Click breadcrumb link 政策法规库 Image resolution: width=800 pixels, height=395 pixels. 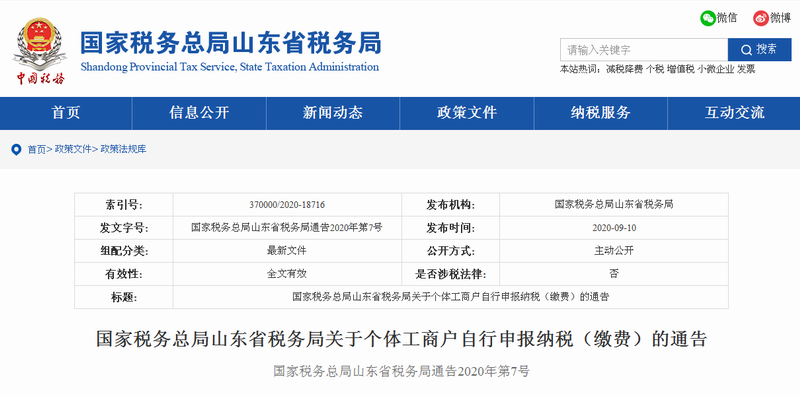pos(123,150)
